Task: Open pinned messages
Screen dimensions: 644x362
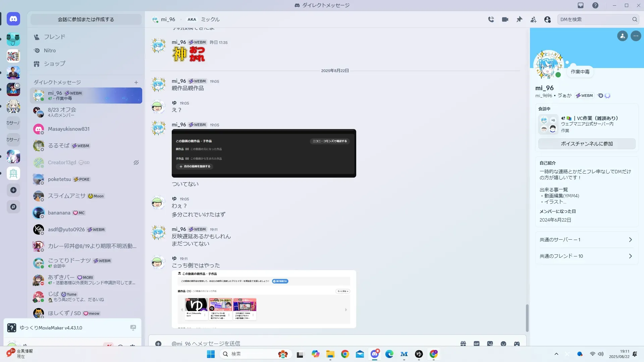Action: click(x=519, y=19)
